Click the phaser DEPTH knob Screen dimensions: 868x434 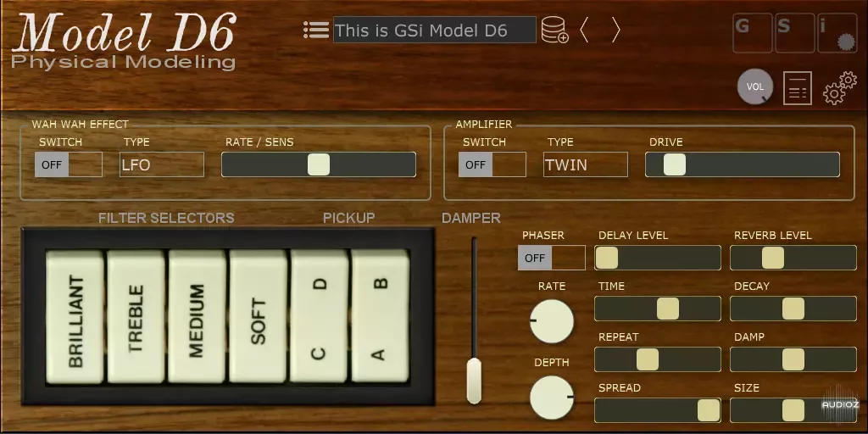(x=551, y=398)
